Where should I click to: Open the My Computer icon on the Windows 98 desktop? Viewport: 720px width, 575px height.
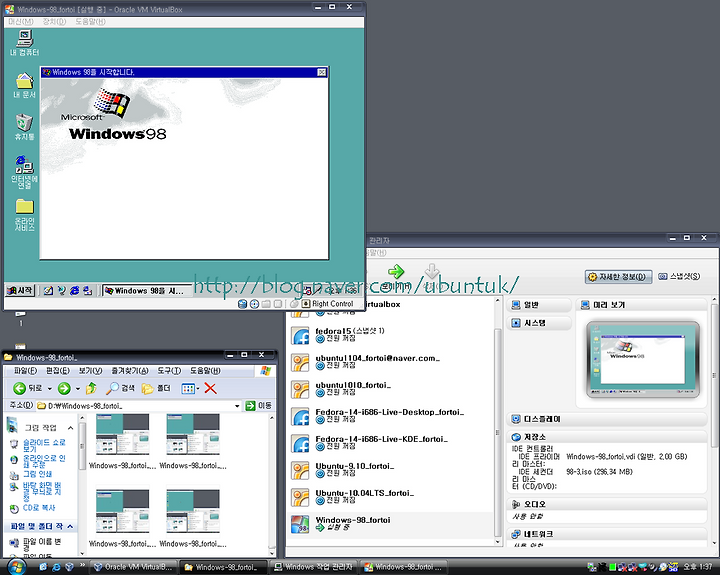click(x=24, y=43)
